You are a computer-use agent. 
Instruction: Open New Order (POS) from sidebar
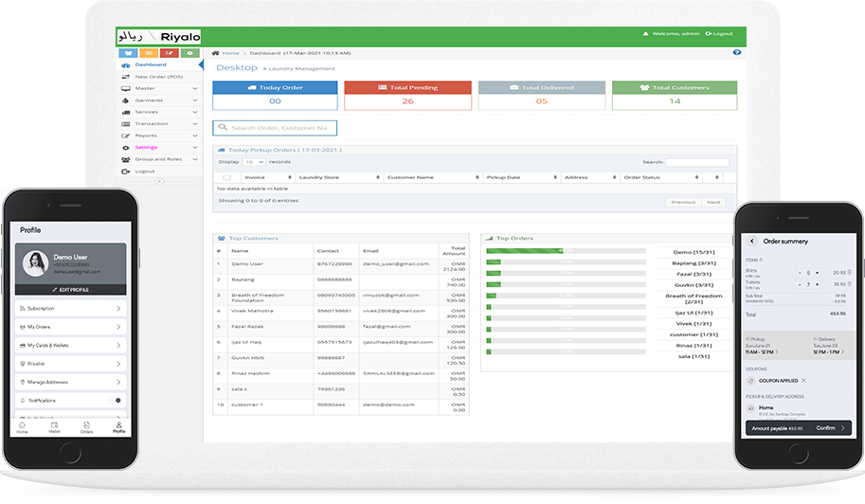pos(157,77)
